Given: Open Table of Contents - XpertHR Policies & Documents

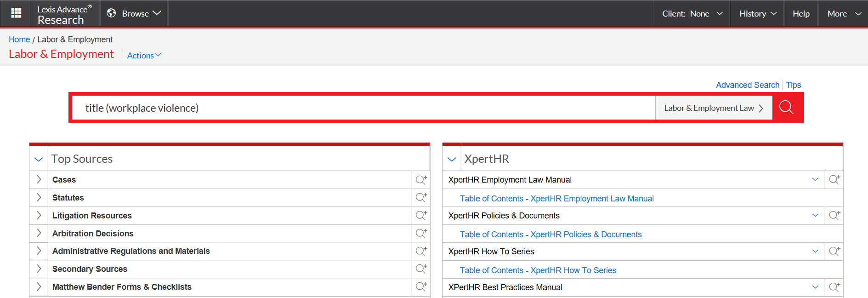Looking at the screenshot, I should click(551, 235).
